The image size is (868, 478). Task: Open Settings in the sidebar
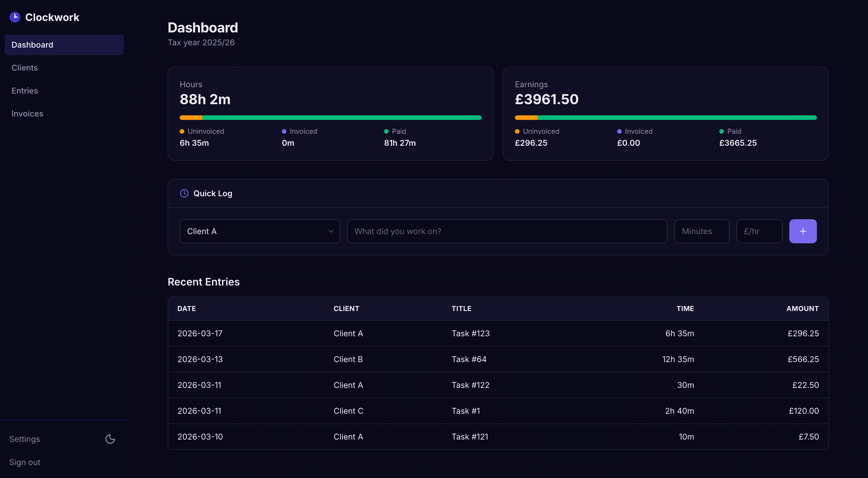click(25, 439)
